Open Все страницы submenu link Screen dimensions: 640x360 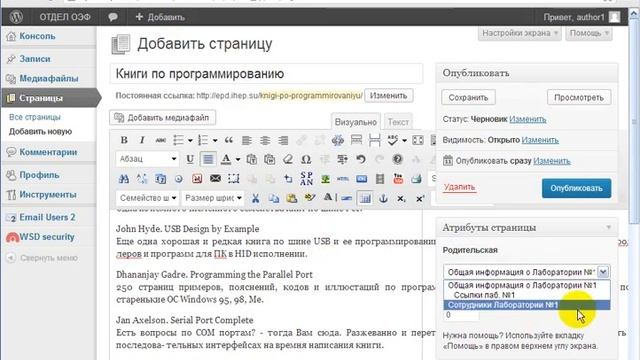point(35,117)
